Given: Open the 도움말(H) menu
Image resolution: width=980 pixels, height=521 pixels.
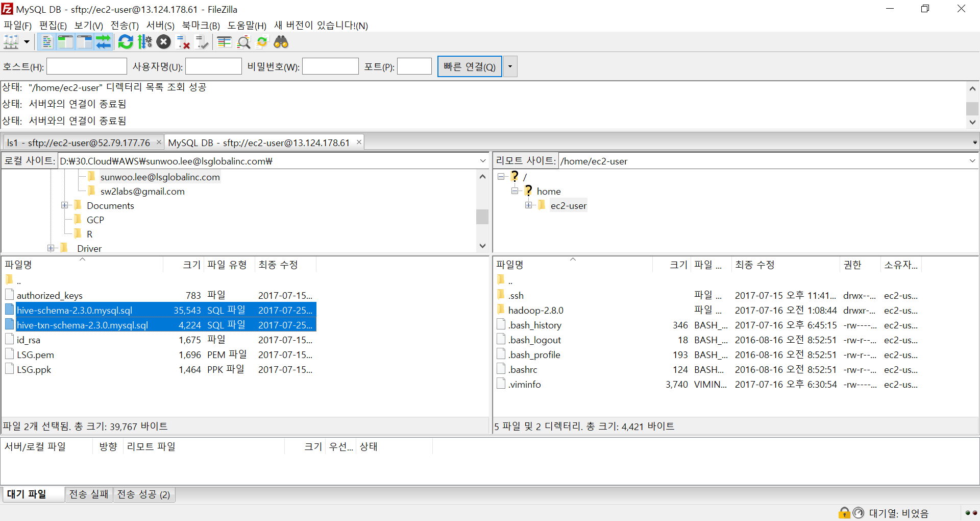Looking at the screenshot, I should (x=247, y=26).
